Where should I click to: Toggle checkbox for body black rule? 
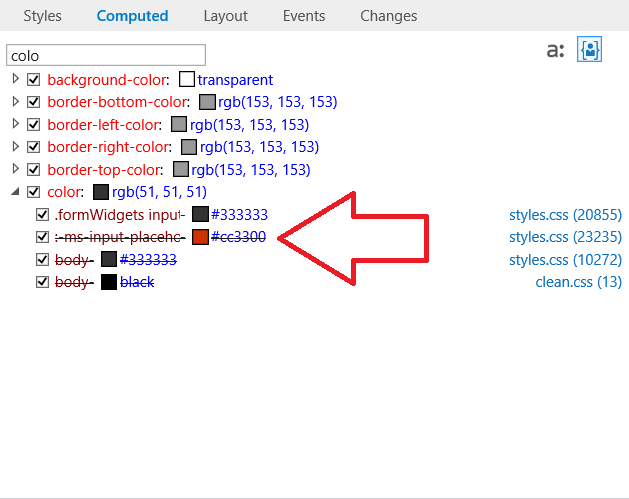coord(42,282)
